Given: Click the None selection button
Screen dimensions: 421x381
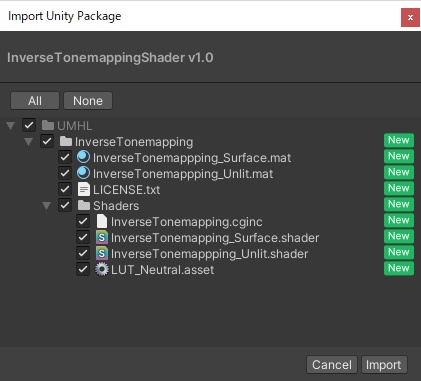Looking at the screenshot, I should pos(88,101).
